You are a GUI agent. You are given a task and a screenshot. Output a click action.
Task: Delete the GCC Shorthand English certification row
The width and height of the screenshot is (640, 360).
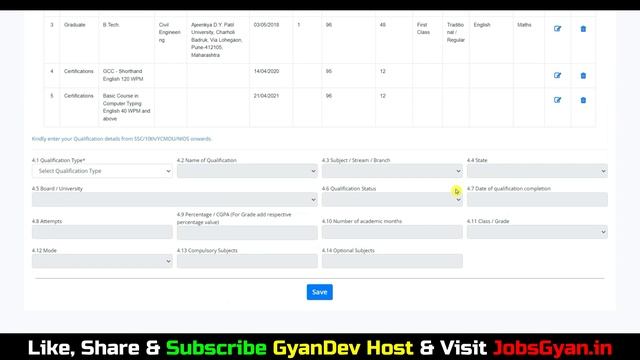point(583,76)
